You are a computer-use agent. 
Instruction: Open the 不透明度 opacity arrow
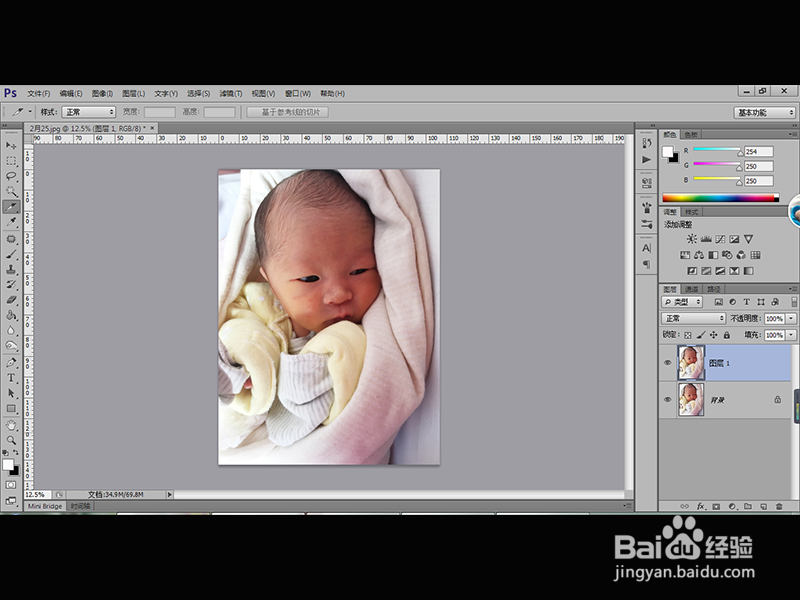tap(791, 318)
